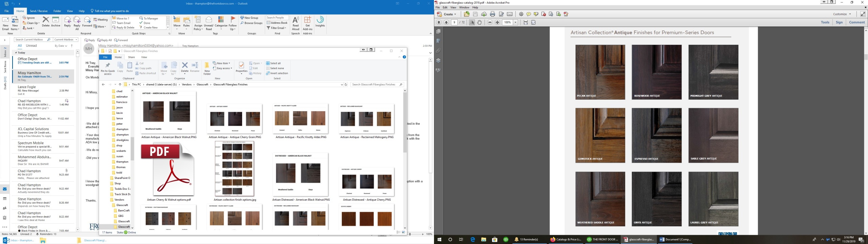Switch to the Share tab in File Explorer
868x244 pixels.
coord(131,57)
